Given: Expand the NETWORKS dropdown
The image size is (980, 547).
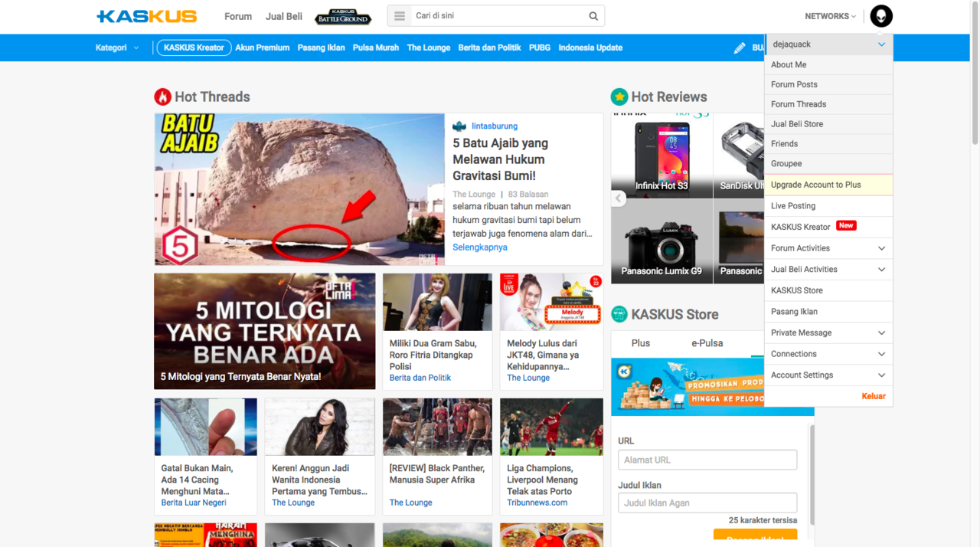Looking at the screenshot, I should pyautogui.click(x=830, y=16).
